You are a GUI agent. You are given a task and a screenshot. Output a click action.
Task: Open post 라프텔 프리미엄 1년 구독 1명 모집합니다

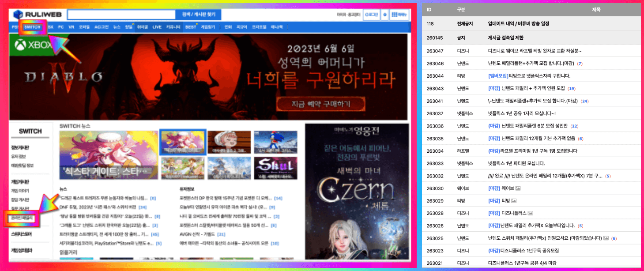click(533, 151)
